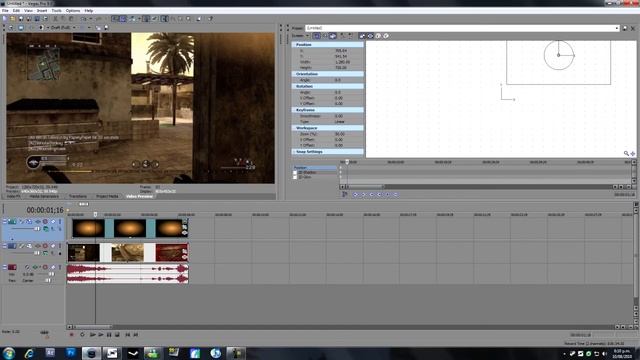Open Track FX on the audio track
The width and height of the screenshot is (640, 360).
point(35,267)
